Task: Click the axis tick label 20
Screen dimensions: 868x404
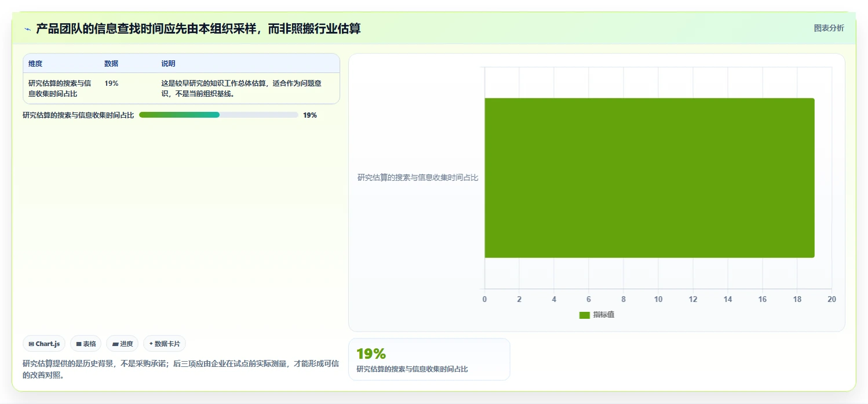Action: point(832,299)
